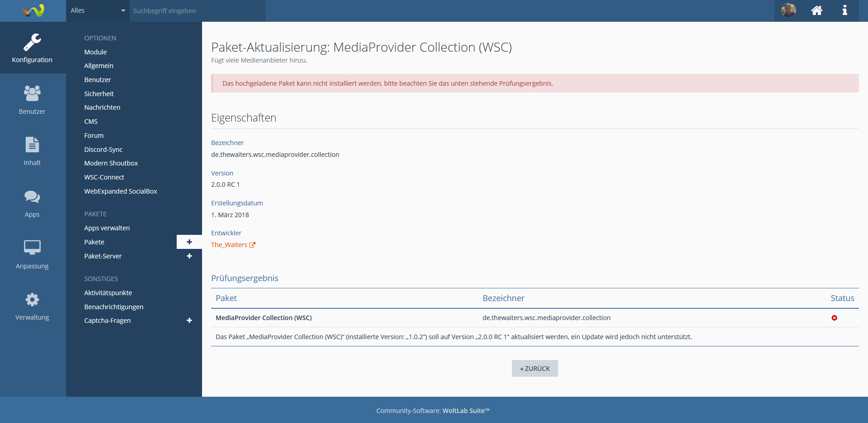
Task: Open the Anpassung monitor section
Action: (32, 254)
